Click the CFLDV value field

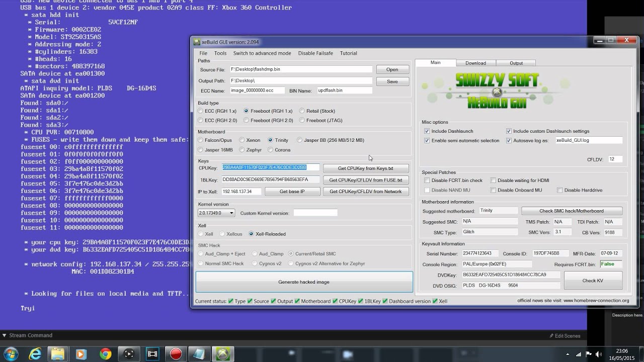point(615,159)
